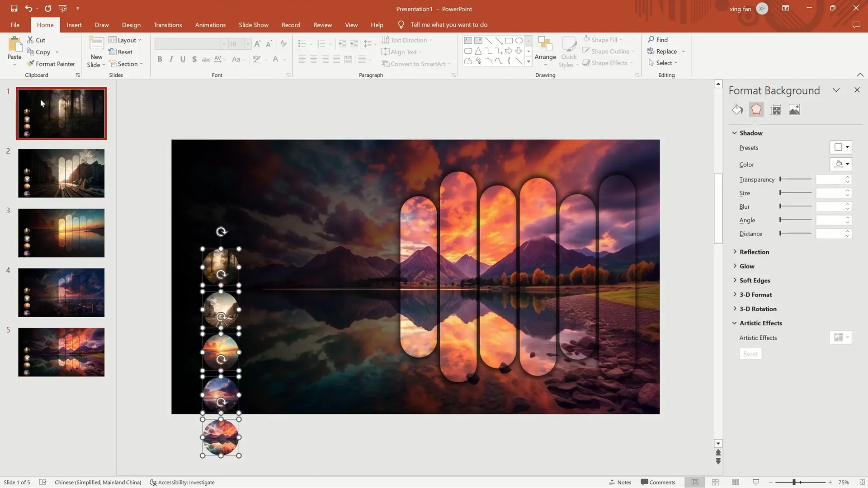Switch to Reading View icon
868x488 pixels.
[736, 482]
